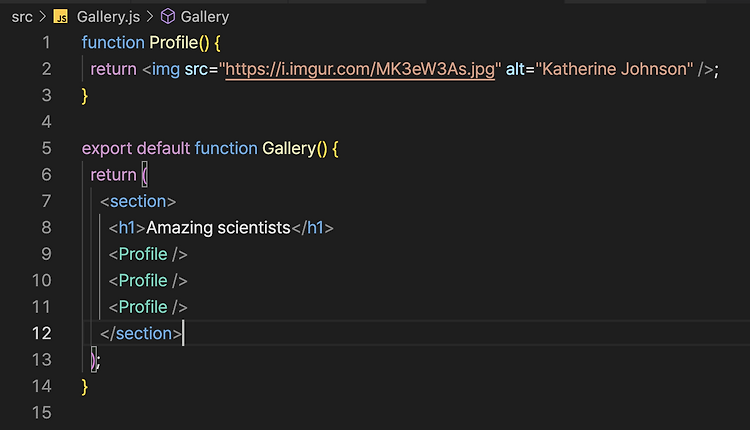
Task: Click the closing section tag
Action: point(141,333)
